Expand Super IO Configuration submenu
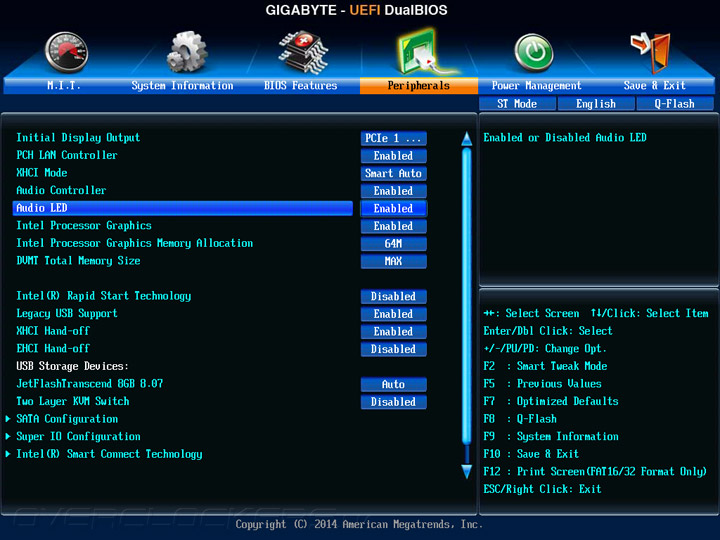The image size is (720, 540). pyautogui.click(x=79, y=436)
